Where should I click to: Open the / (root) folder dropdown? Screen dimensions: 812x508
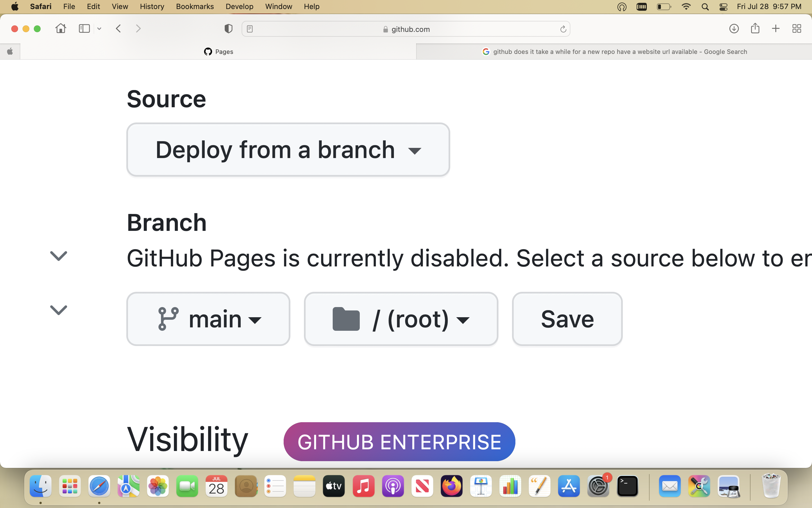click(x=401, y=319)
